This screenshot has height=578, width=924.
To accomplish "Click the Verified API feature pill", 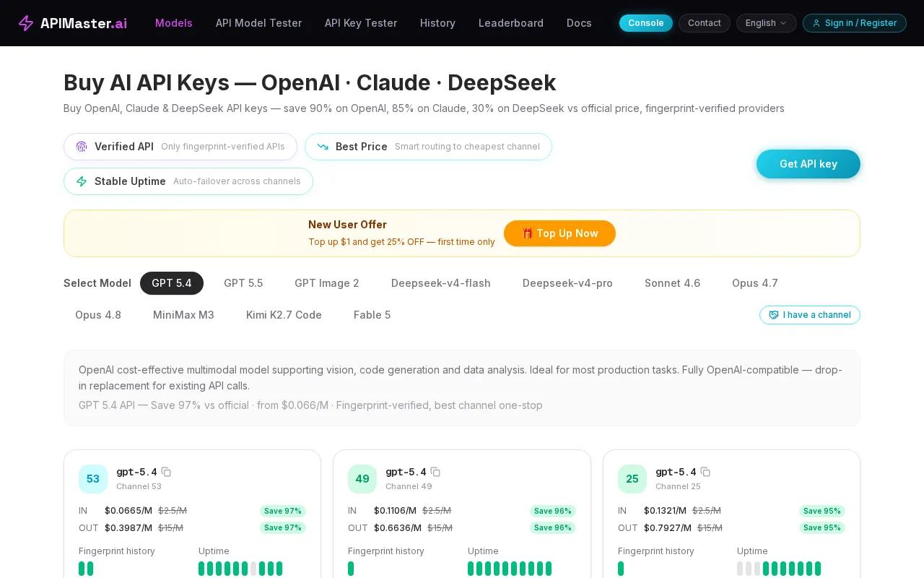I will tap(180, 147).
